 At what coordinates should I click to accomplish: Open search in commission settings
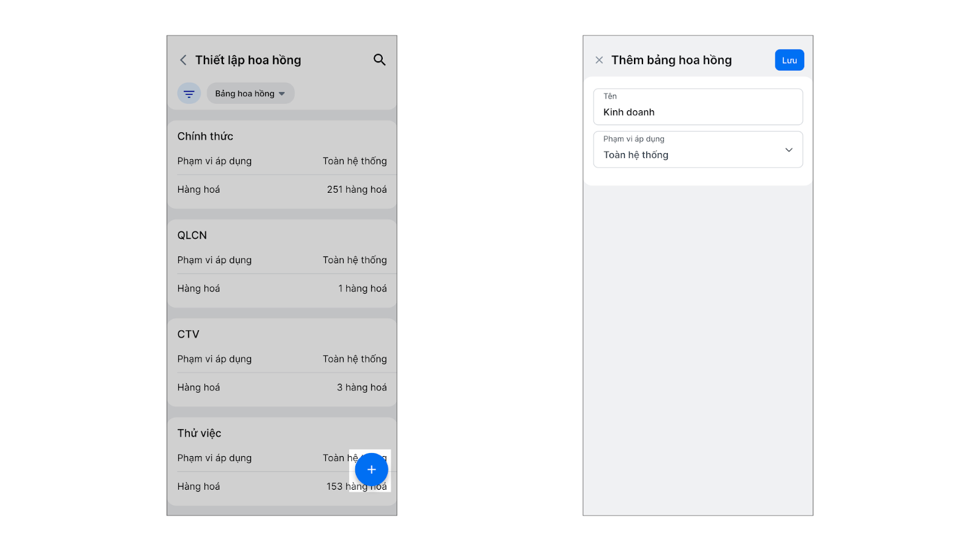[x=379, y=60]
